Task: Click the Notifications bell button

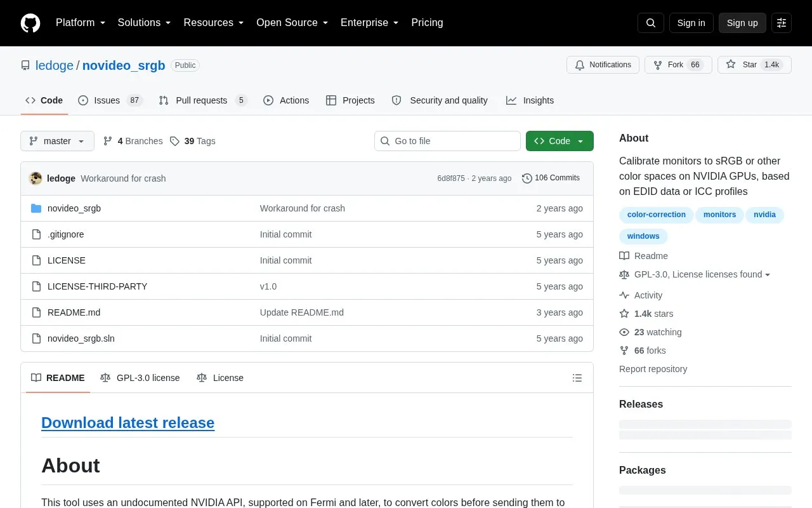Action: 603,65
